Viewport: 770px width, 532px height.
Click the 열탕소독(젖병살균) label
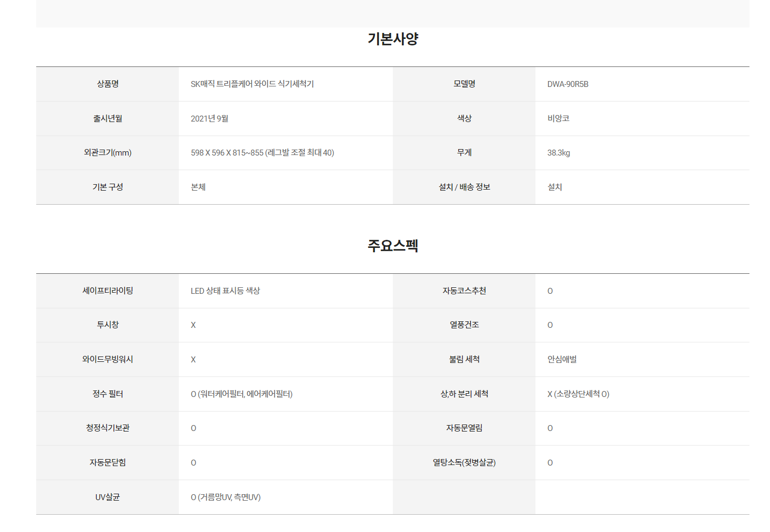point(464,462)
